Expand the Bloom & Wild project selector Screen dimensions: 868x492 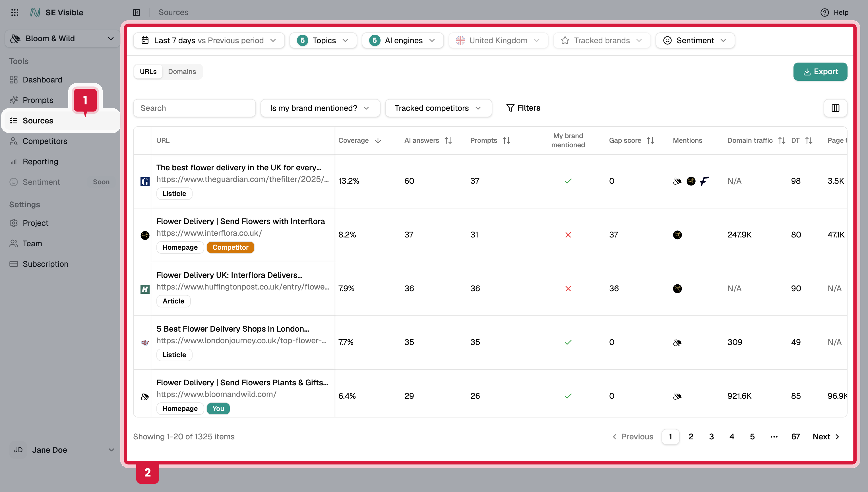point(63,38)
